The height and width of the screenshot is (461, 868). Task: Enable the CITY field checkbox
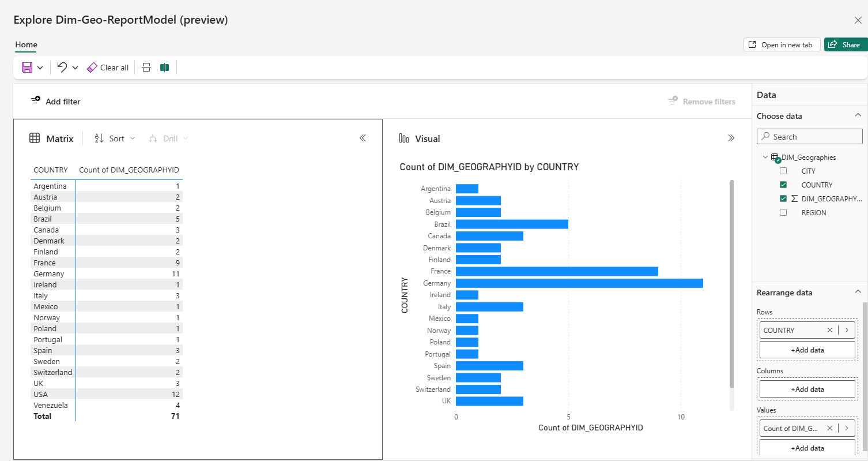click(783, 171)
